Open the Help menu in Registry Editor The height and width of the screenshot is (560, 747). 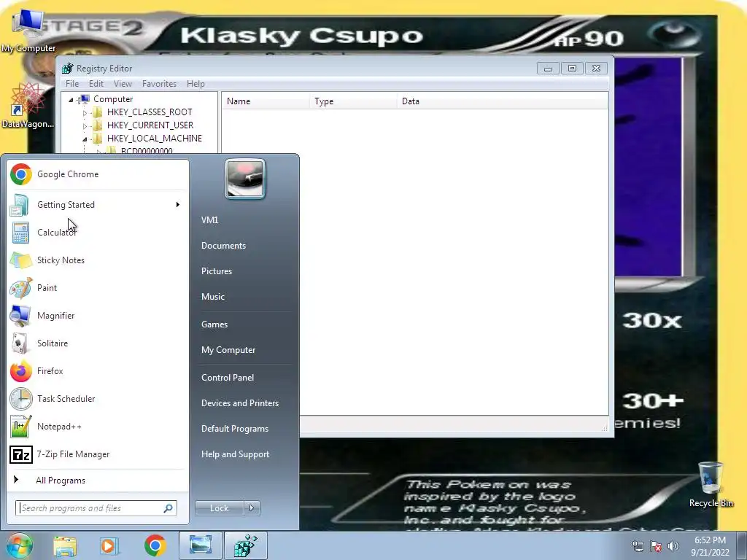pos(196,84)
